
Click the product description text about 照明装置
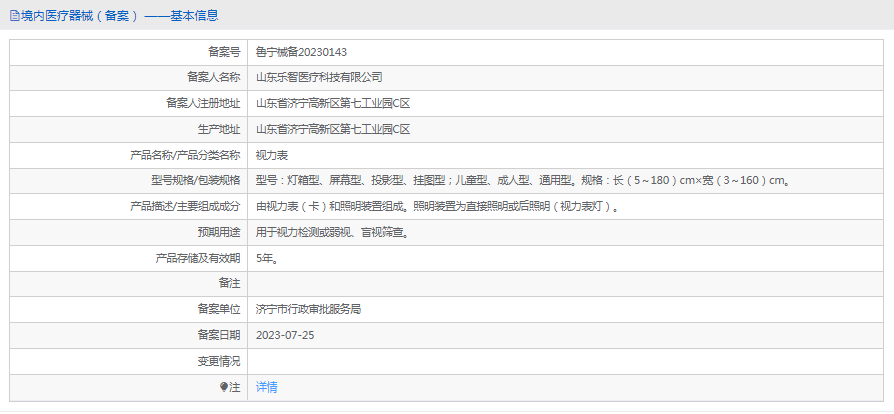click(438, 207)
